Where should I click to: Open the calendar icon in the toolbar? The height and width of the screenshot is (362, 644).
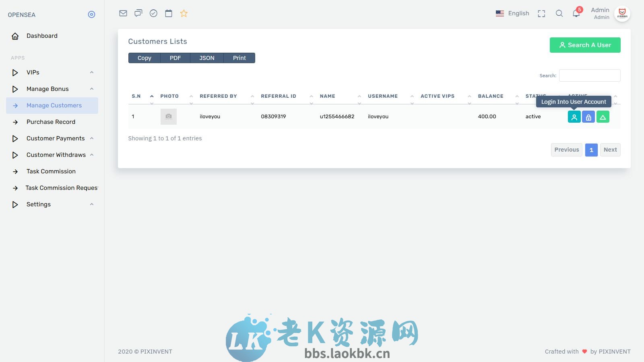tap(168, 13)
